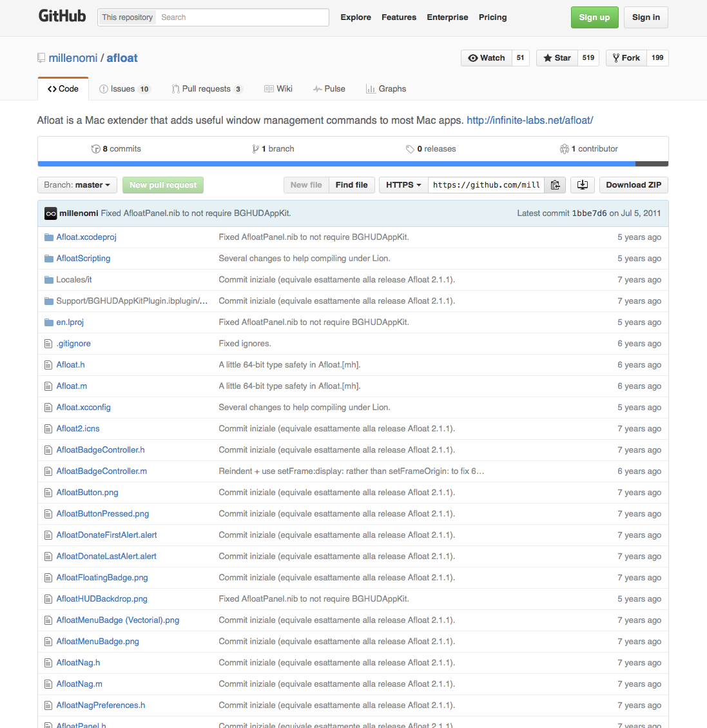707x728 pixels.
Task: Open the Graphs tab
Action: click(386, 89)
